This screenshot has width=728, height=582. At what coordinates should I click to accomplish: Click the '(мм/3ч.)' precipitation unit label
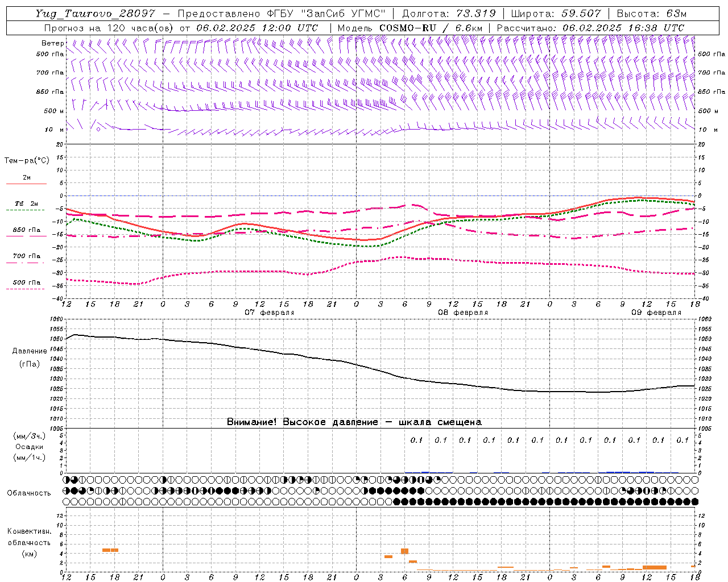(x=29, y=436)
